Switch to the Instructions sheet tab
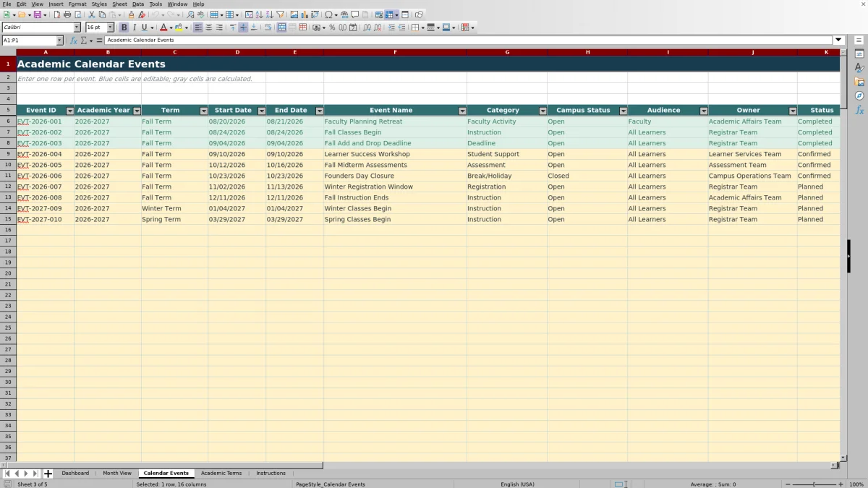This screenshot has width=868, height=488. [x=271, y=474]
